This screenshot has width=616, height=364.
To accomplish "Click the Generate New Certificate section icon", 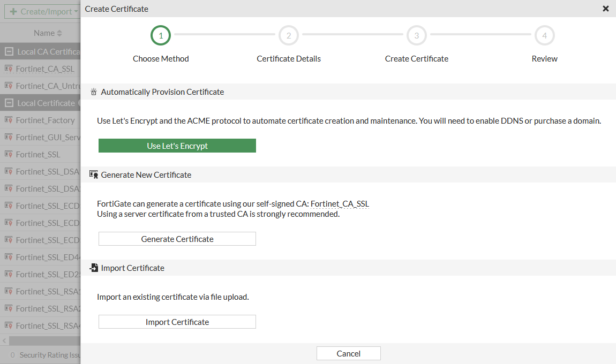I will [94, 175].
